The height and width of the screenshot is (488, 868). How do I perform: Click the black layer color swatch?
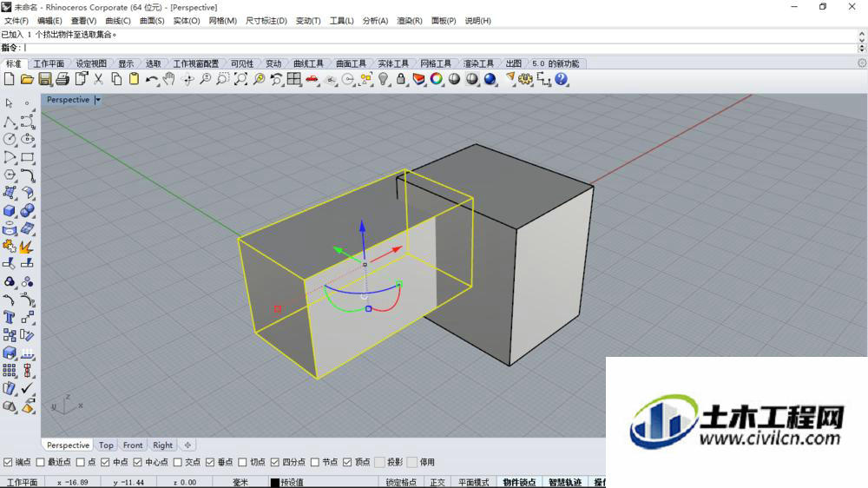click(274, 483)
